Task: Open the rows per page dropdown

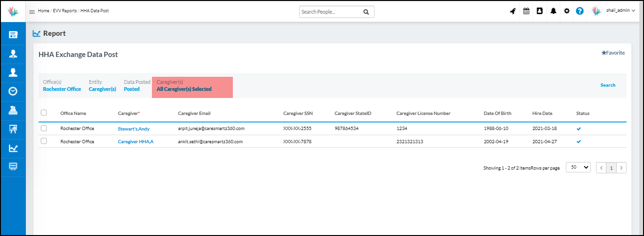Action: click(578, 167)
